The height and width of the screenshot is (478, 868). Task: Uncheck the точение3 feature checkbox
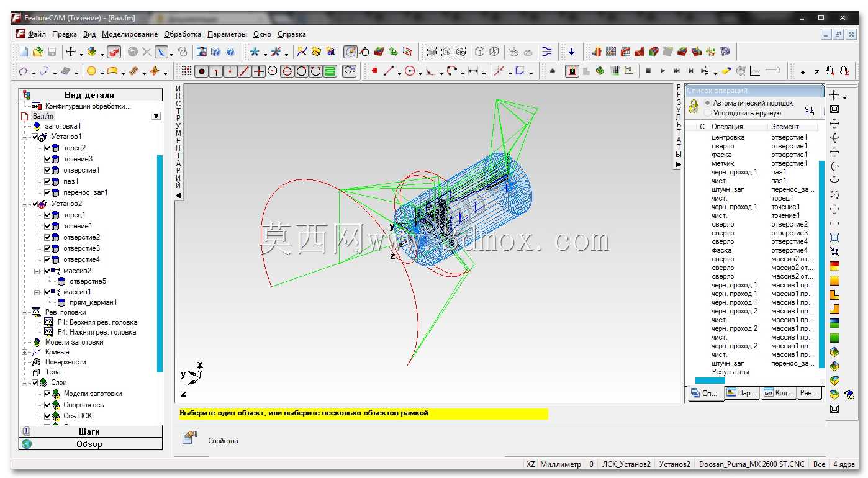pyautogui.click(x=48, y=159)
